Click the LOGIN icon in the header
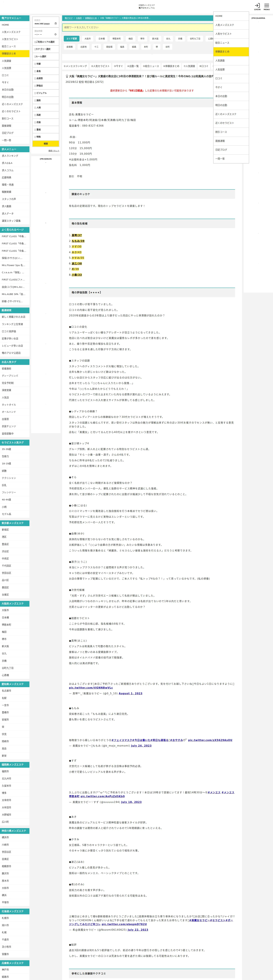Screen dimensions: 273x980 [257, 7]
